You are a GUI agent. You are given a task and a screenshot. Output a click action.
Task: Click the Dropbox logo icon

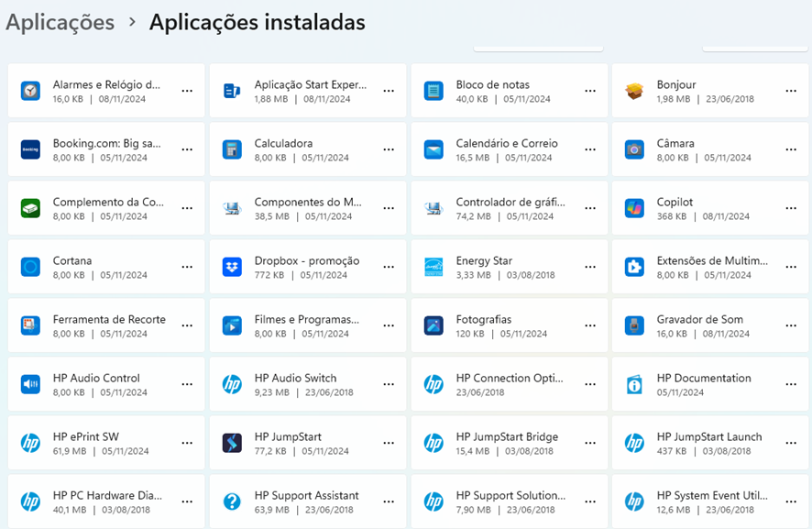pos(232,267)
